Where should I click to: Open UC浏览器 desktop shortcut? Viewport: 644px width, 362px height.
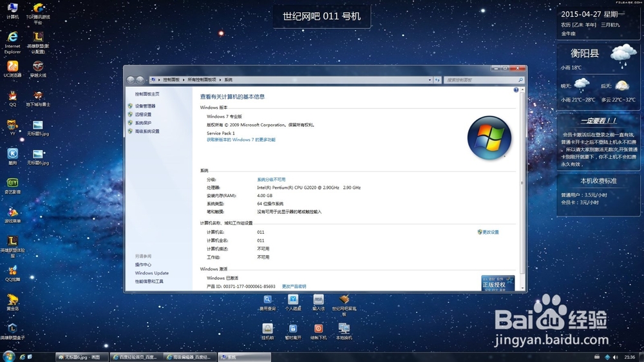point(12,69)
